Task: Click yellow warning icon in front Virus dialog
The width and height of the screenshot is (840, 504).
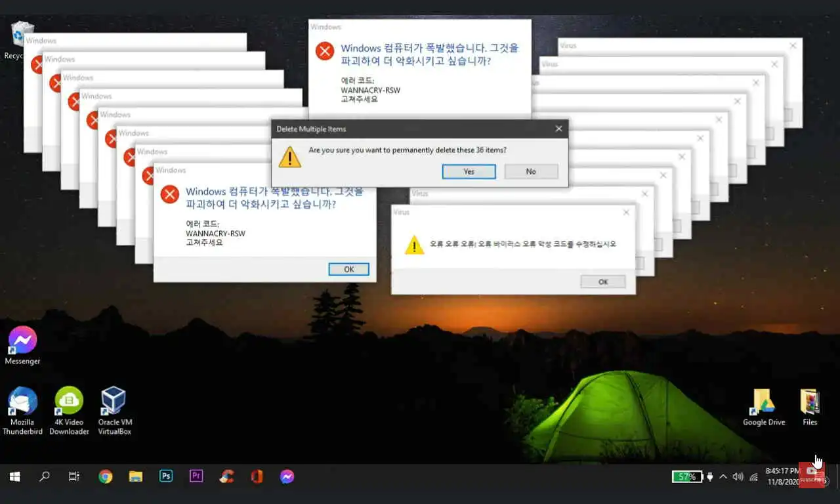Action: 414,245
